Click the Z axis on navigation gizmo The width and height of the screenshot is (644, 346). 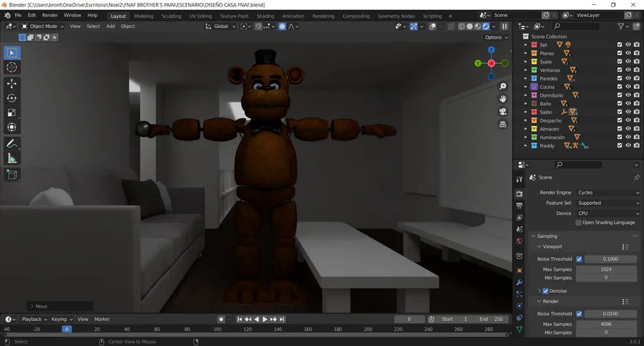tap(491, 49)
